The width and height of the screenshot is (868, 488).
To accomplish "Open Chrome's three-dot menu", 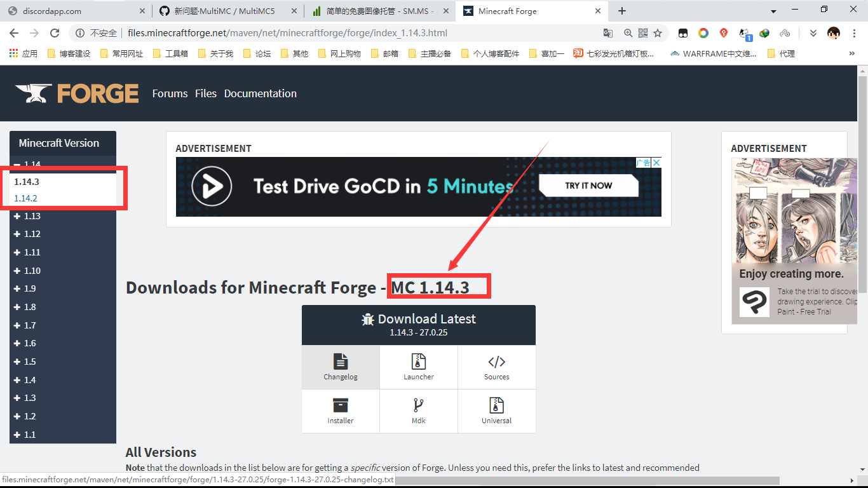I will (x=855, y=32).
